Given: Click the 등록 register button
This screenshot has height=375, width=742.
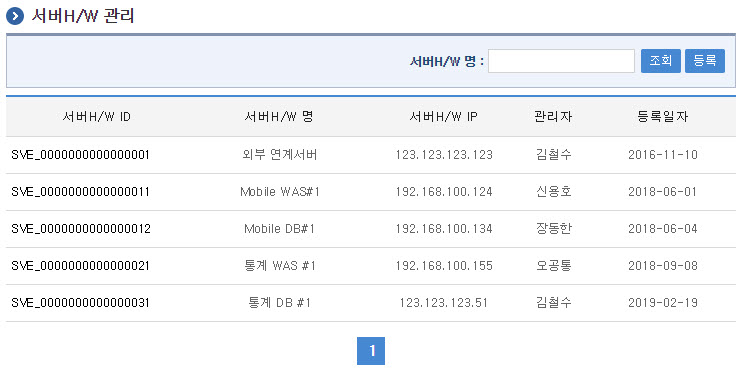Looking at the screenshot, I should [x=705, y=61].
